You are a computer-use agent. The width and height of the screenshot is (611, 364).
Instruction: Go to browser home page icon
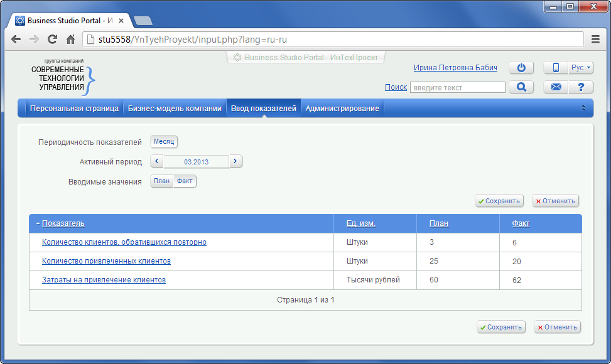(x=71, y=40)
